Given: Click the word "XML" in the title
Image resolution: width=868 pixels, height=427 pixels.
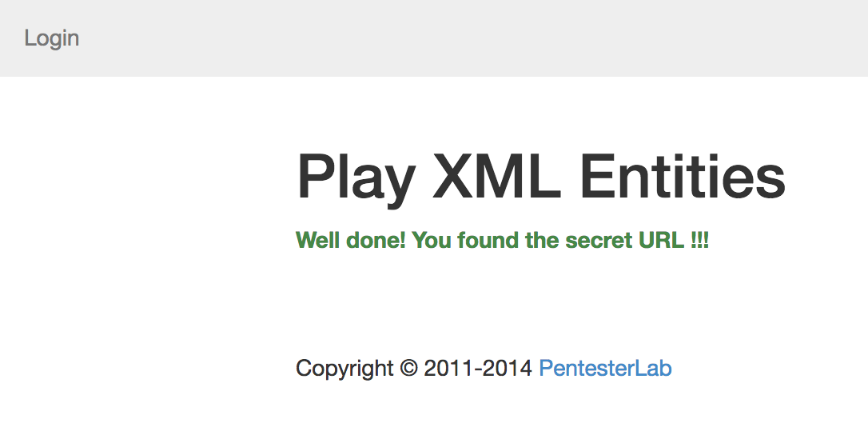Looking at the screenshot, I should click(496, 178).
